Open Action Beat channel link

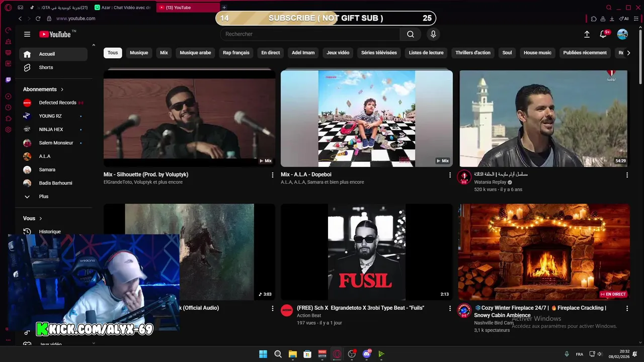click(309, 316)
